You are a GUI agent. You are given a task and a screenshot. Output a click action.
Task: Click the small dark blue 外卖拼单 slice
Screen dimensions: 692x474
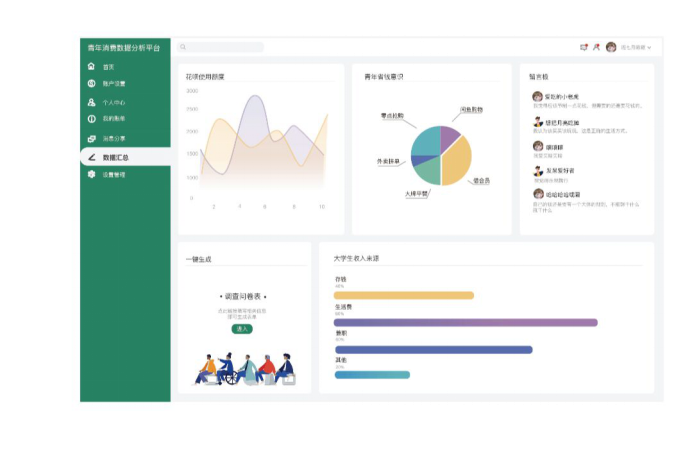tap(419, 160)
